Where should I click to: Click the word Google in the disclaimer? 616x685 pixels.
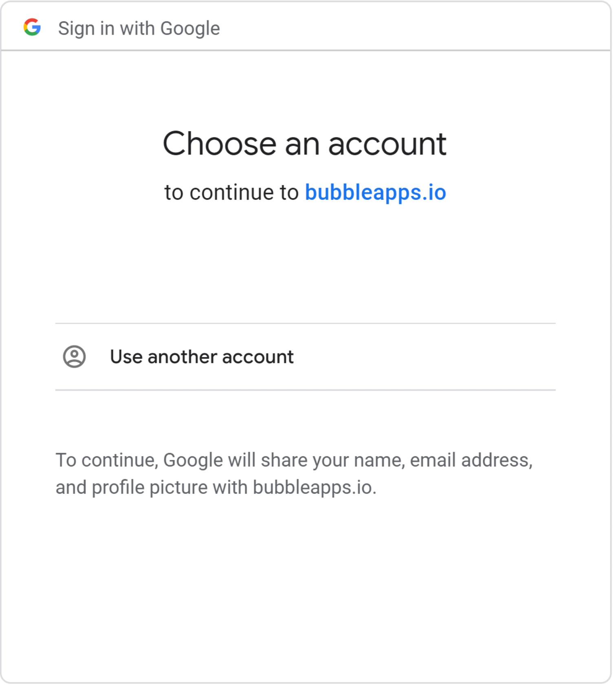[193, 460]
